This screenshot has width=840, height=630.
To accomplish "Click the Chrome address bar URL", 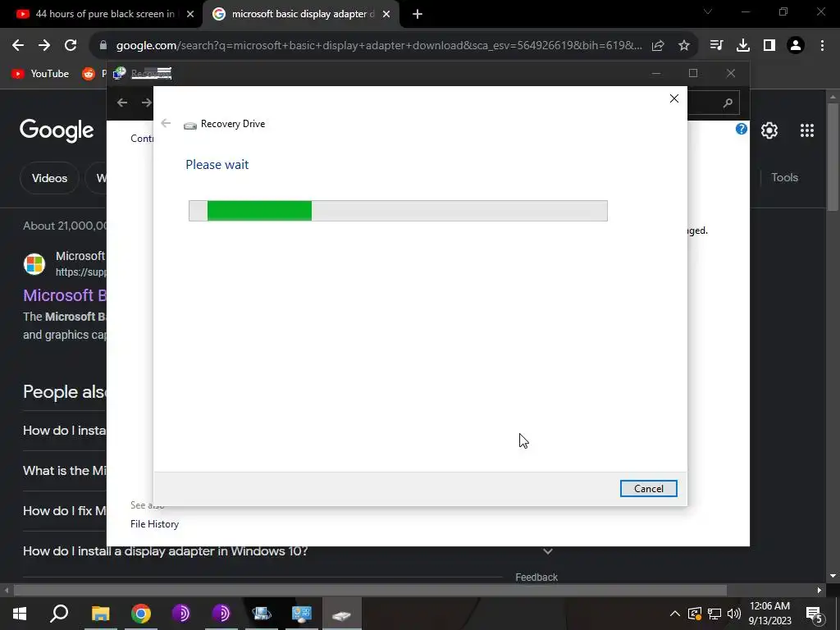I will pos(379,46).
